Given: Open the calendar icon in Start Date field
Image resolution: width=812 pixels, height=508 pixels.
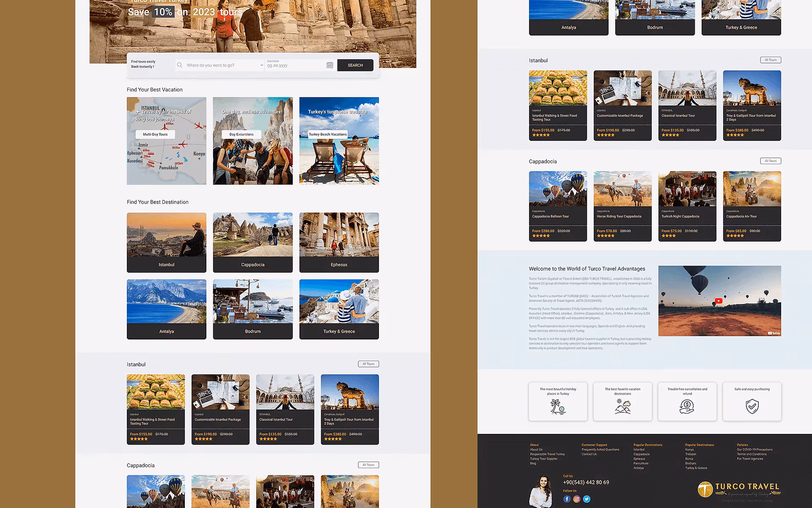Looking at the screenshot, I should pos(330,65).
